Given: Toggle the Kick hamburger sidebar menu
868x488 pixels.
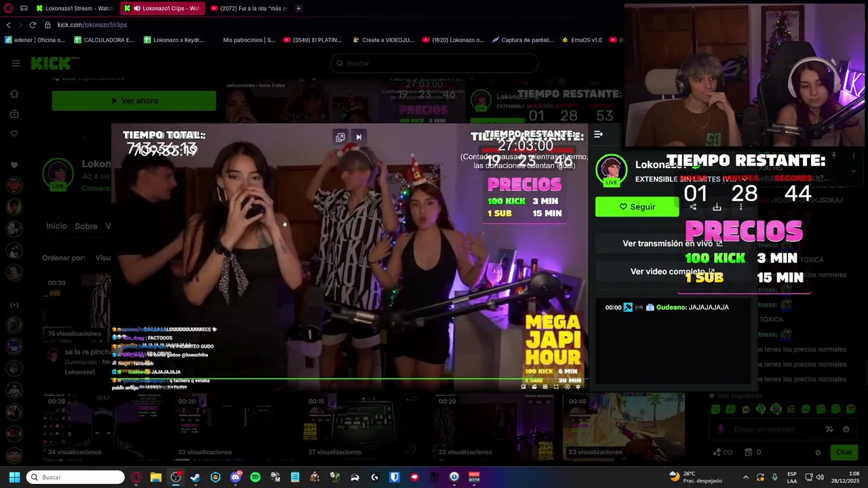Looking at the screenshot, I should (16, 63).
